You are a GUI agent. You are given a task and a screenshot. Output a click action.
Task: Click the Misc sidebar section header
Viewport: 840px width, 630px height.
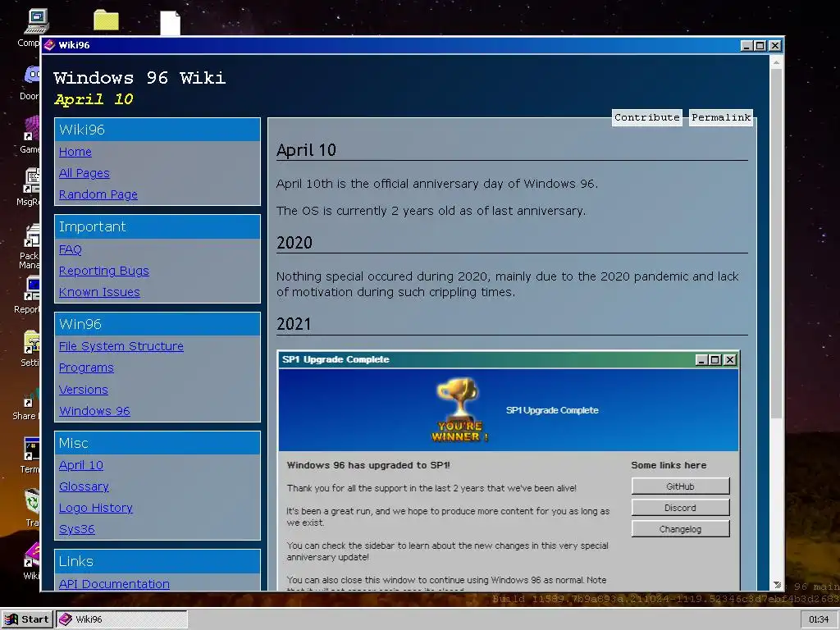(157, 443)
